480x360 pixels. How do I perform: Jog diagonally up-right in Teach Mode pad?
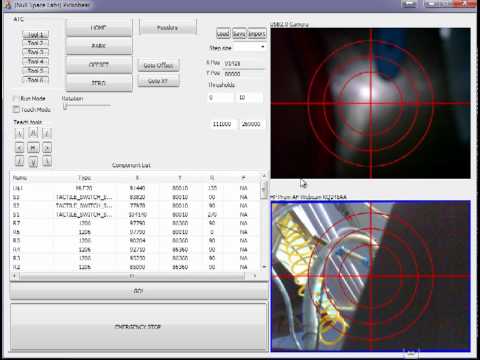[x=47, y=134]
